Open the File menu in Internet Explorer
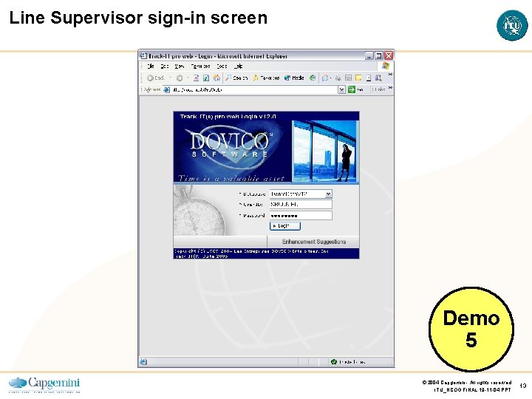The width and height of the screenshot is (532, 399). tap(151, 66)
